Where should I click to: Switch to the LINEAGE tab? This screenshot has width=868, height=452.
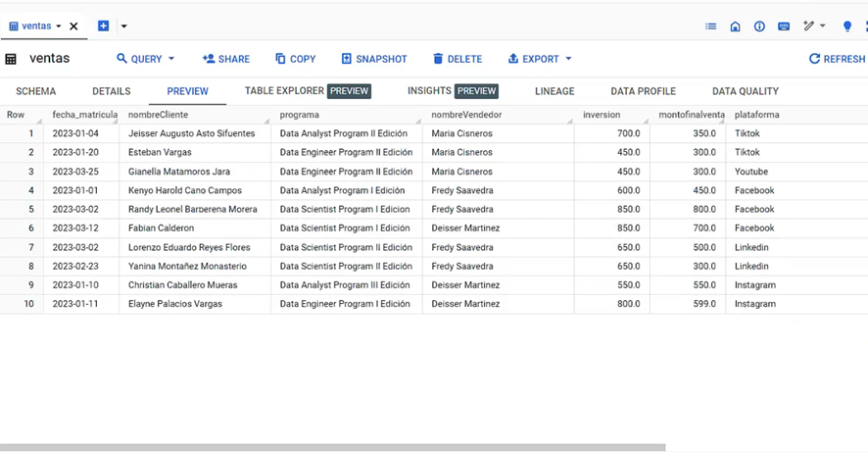[x=555, y=91]
